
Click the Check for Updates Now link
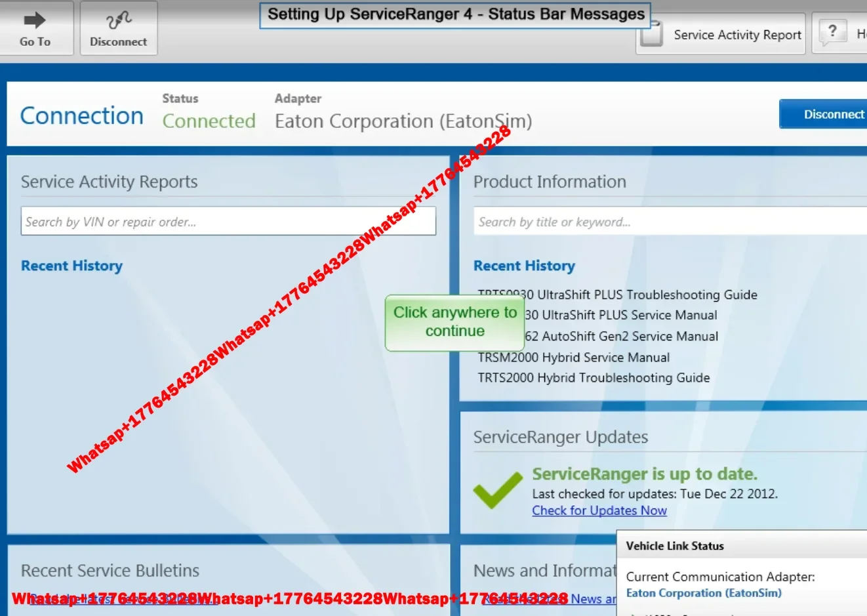[x=599, y=510]
